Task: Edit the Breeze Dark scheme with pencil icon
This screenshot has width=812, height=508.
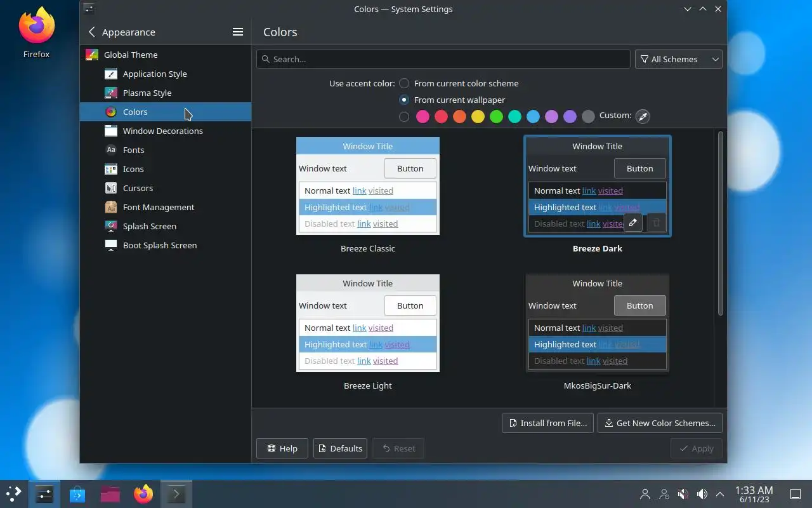Action: (633, 223)
